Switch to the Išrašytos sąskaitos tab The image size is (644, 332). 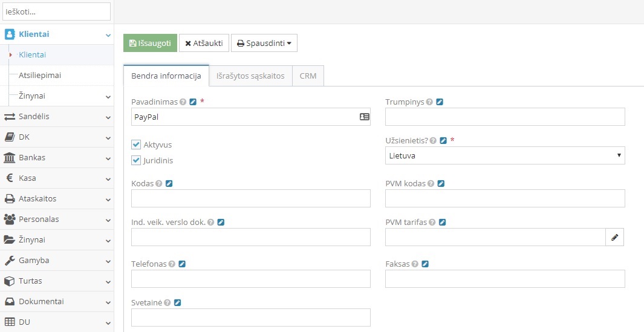pyautogui.click(x=250, y=76)
